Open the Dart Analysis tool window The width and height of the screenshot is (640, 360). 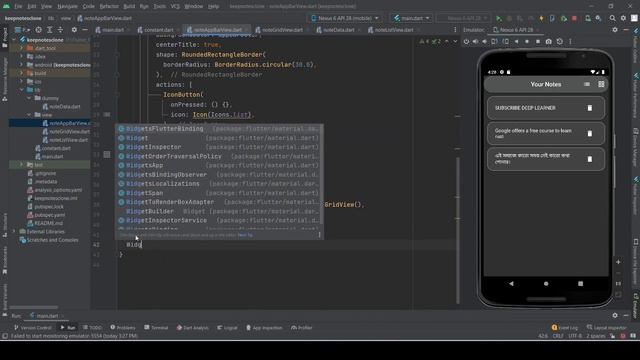coord(193,328)
